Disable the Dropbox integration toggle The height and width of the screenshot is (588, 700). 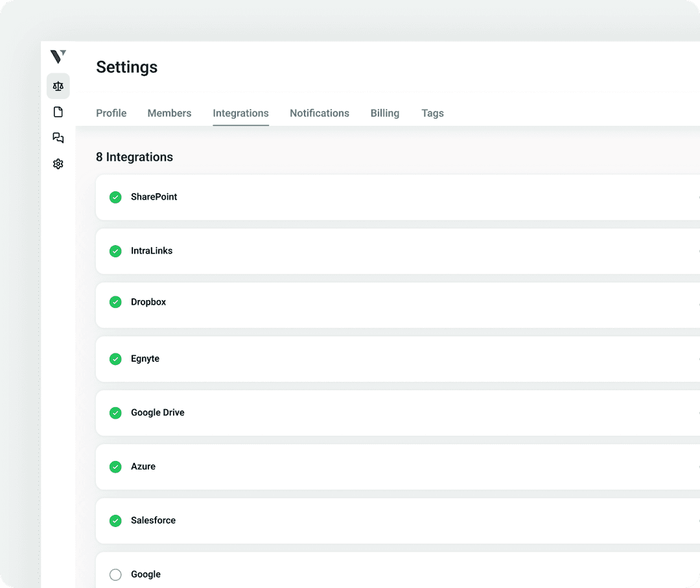(x=115, y=301)
